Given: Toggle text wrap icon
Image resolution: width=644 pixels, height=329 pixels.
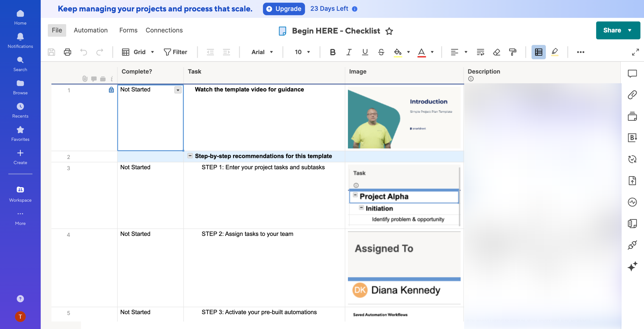Looking at the screenshot, I should point(480,52).
